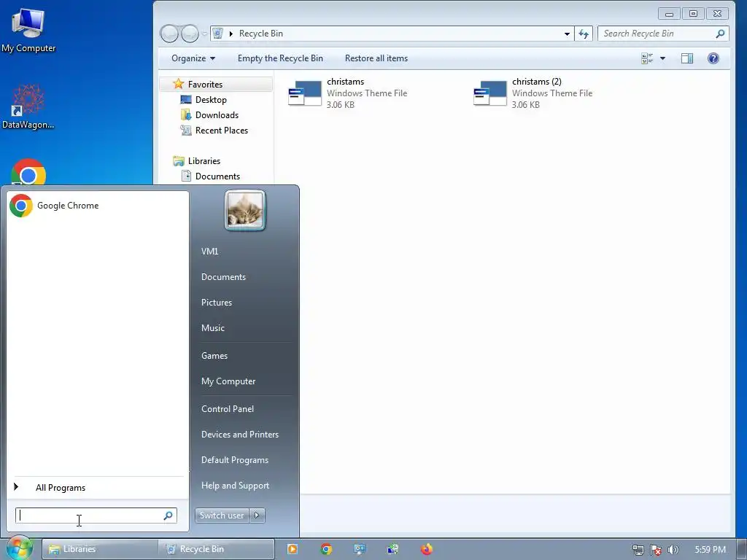Open Games from the Start menu
Viewport: 747px width, 560px height.
[x=214, y=356]
